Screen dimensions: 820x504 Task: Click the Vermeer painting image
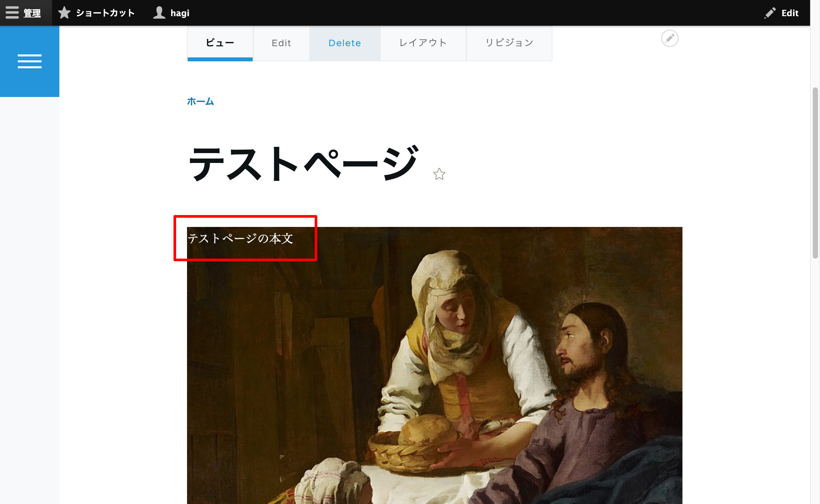point(434,365)
